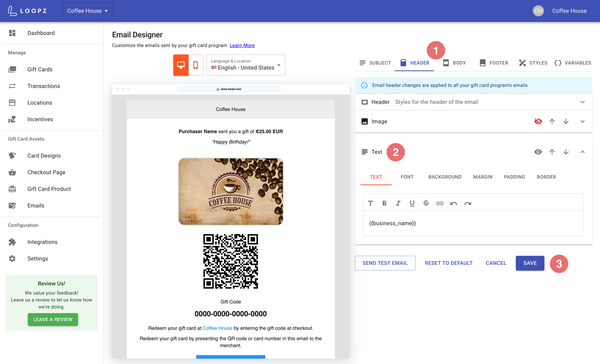Click the Card Designs icon
600x364 pixels.
[12, 156]
